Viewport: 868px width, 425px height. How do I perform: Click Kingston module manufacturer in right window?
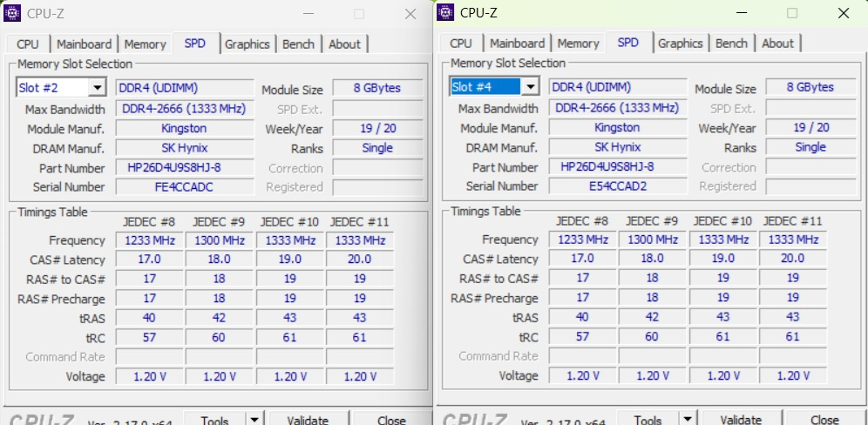point(618,127)
